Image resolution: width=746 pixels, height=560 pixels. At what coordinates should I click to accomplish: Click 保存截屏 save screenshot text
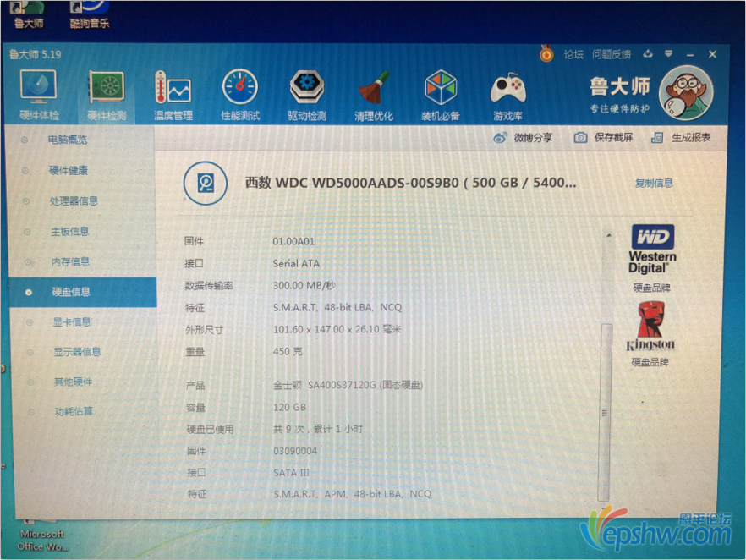pyautogui.click(x=613, y=138)
